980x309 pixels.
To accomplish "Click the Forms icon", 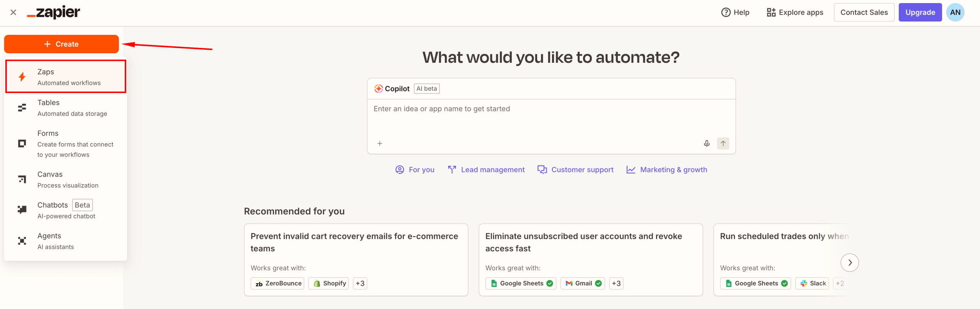I will (22, 144).
